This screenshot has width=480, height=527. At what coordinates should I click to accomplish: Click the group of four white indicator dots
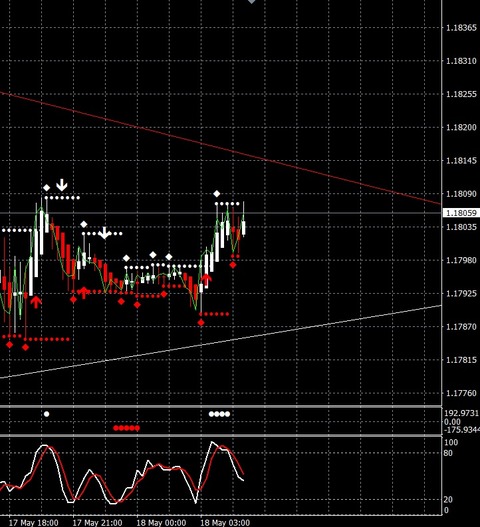click(x=219, y=414)
